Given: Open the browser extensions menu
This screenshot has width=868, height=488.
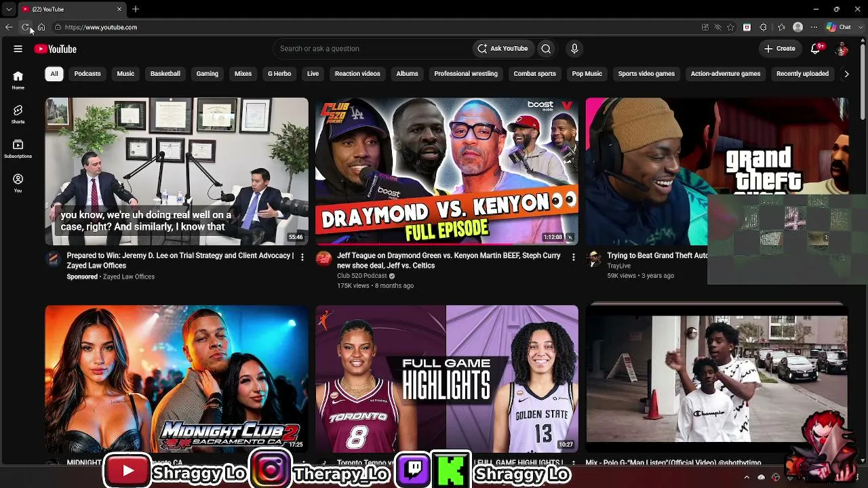Looking at the screenshot, I should tap(764, 27).
